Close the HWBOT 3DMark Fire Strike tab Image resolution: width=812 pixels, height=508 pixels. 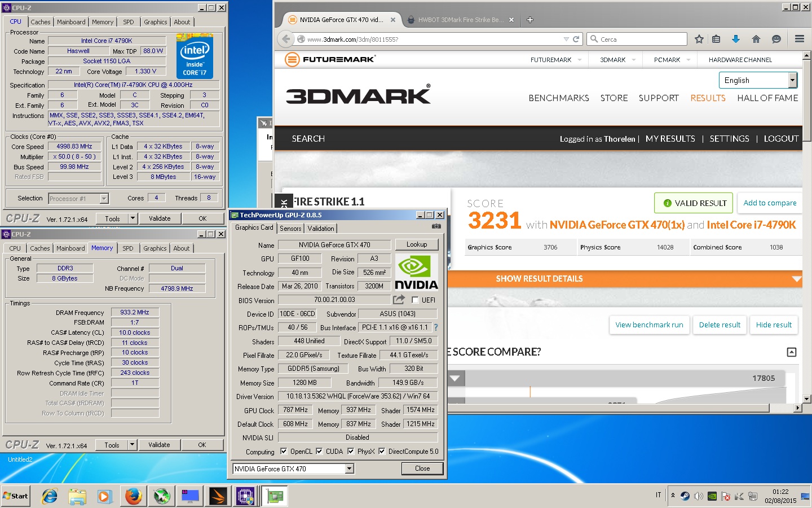511,20
